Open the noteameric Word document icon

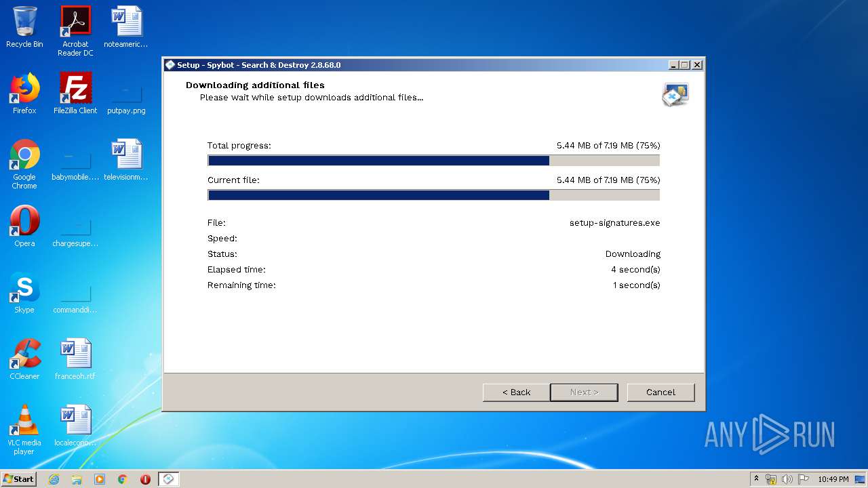click(x=126, y=27)
